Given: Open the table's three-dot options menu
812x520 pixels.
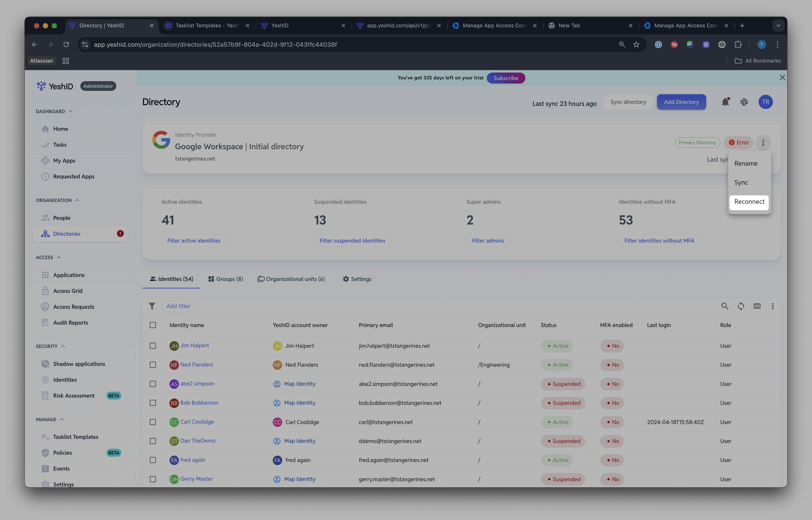Looking at the screenshot, I should (773, 306).
